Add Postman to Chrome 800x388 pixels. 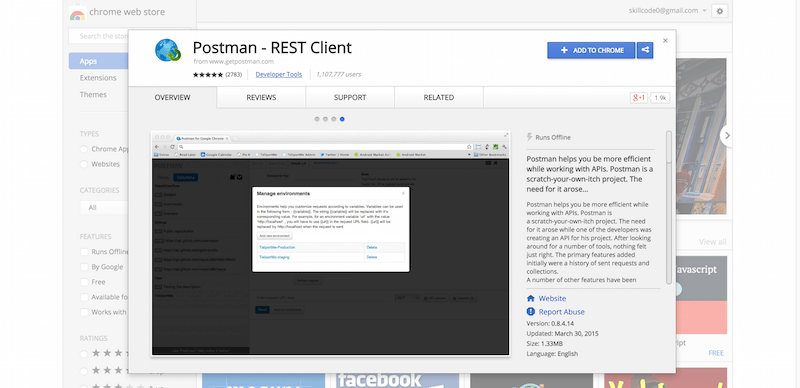pyautogui.click(x=591, y=50)
